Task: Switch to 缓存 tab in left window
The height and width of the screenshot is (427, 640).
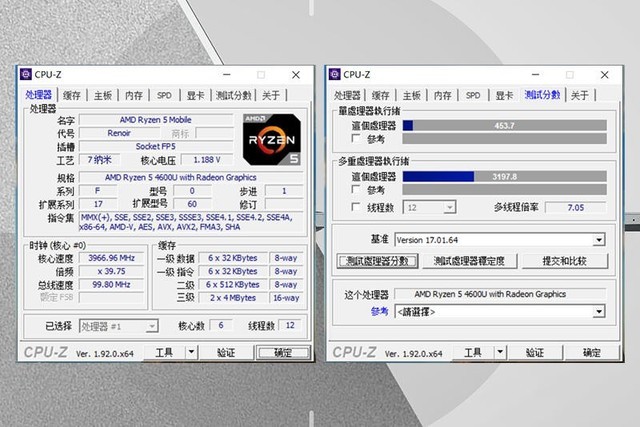Action: [x=72, y=96]
